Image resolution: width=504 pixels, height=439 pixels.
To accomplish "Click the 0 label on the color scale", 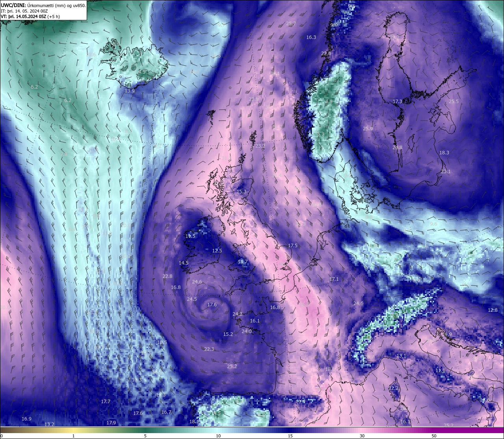I will pos(2,436).
